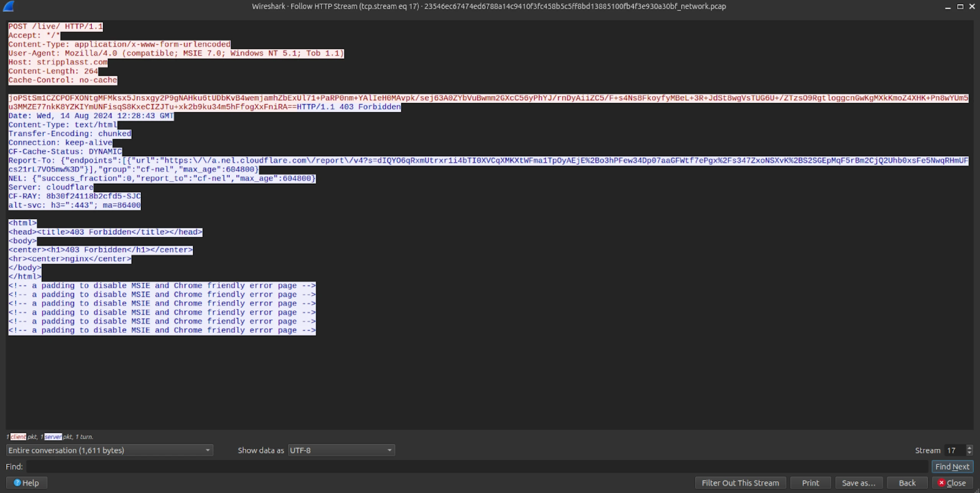Click the 'alt-svc: h3=":443"' line
This screenshot has height=493, width=980.
point(75,205)
